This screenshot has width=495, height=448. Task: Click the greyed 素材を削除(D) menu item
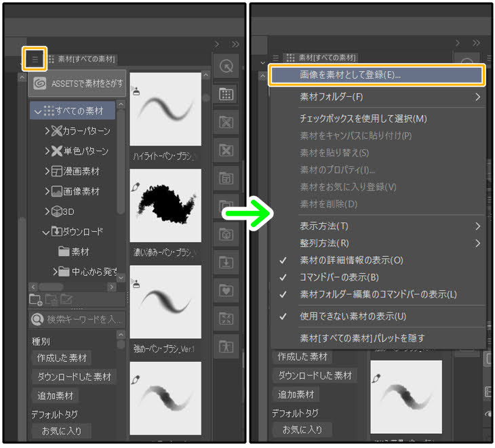point(378,205)
